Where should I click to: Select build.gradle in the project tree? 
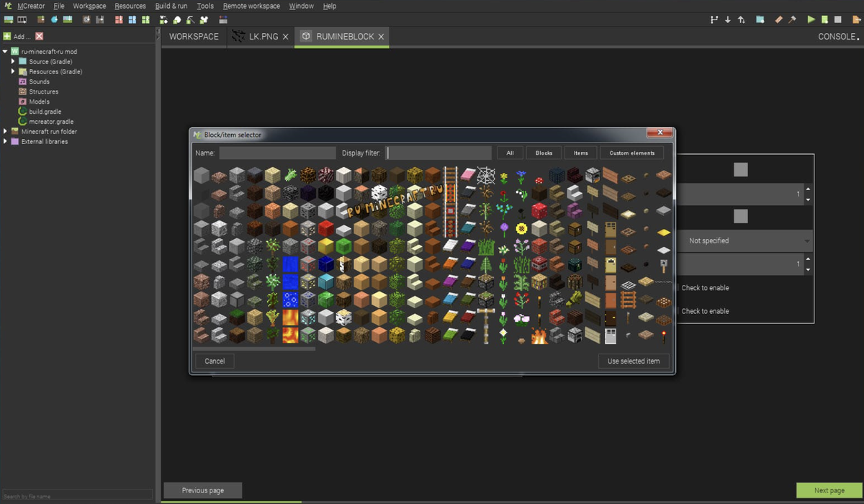point(45,112)
